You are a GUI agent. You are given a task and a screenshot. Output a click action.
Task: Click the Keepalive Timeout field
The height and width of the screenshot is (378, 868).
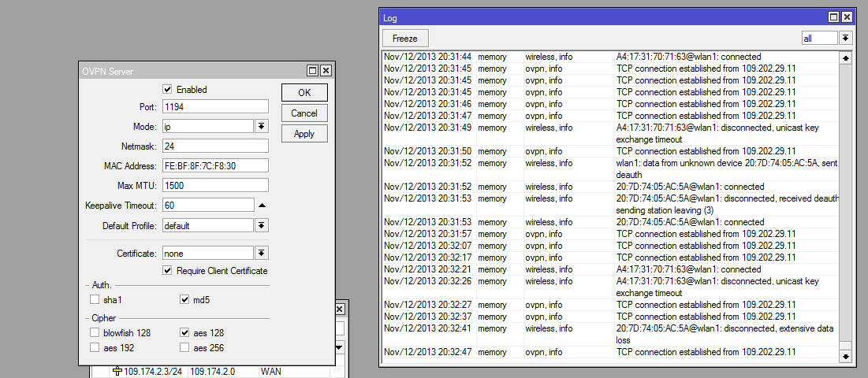click(208, 206)
